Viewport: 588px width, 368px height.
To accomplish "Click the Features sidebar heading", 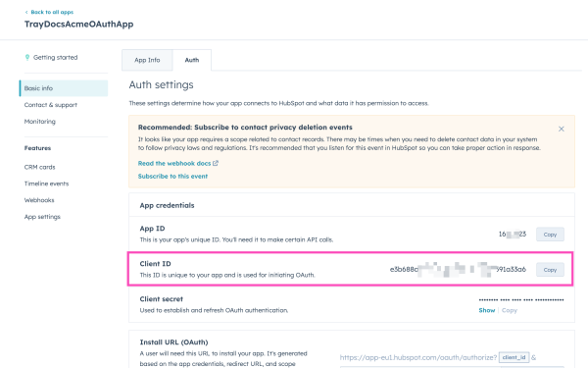I will (x=37, y=148).
